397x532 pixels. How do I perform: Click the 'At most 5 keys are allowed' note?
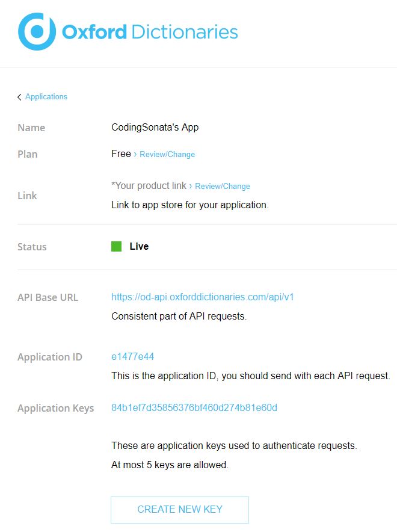coord(170,465)
